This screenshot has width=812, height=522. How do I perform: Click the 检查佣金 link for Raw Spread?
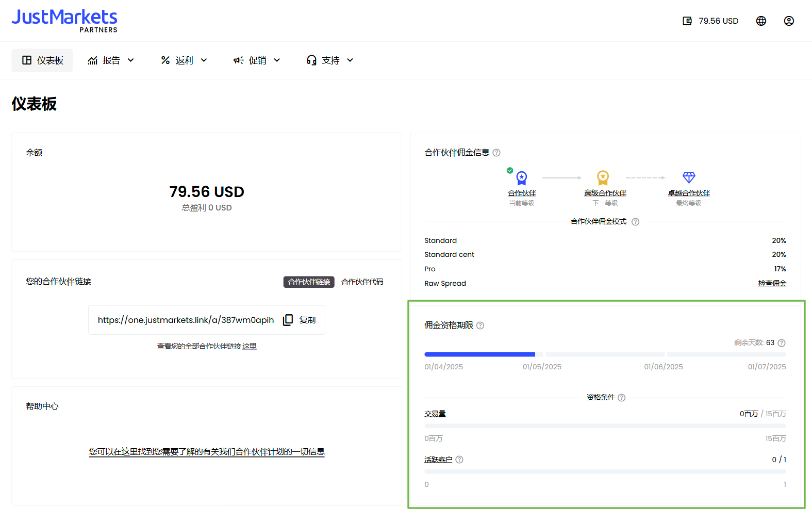(772, 283)
